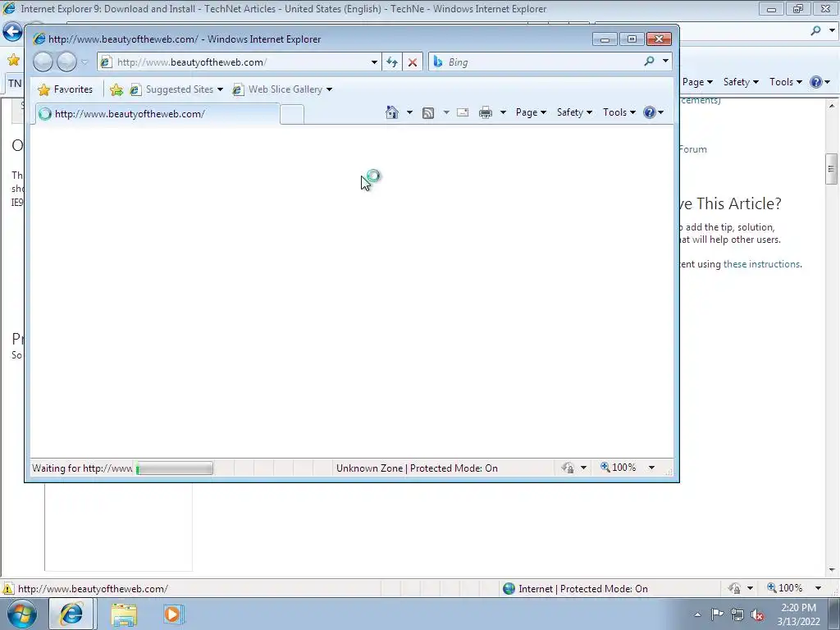Image resolution: width=840 pixels, height=630 pixels.
Task: Click the Back button in front window
Action: 43,62
